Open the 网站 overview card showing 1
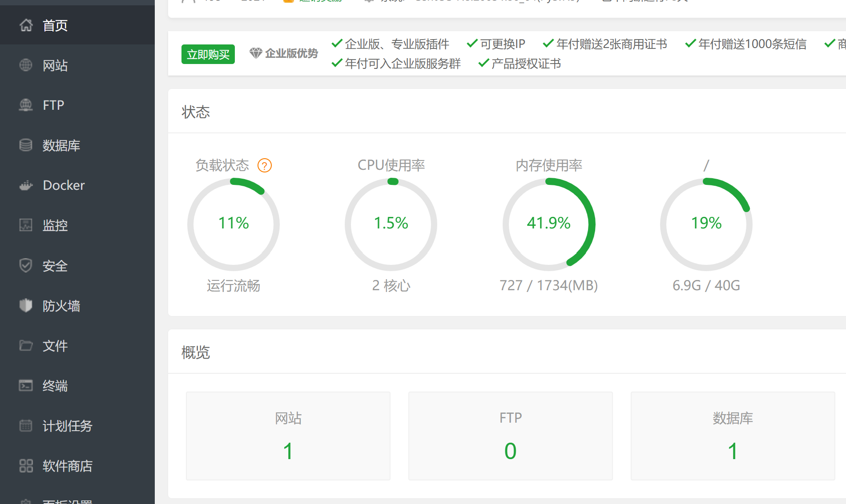 288,436
